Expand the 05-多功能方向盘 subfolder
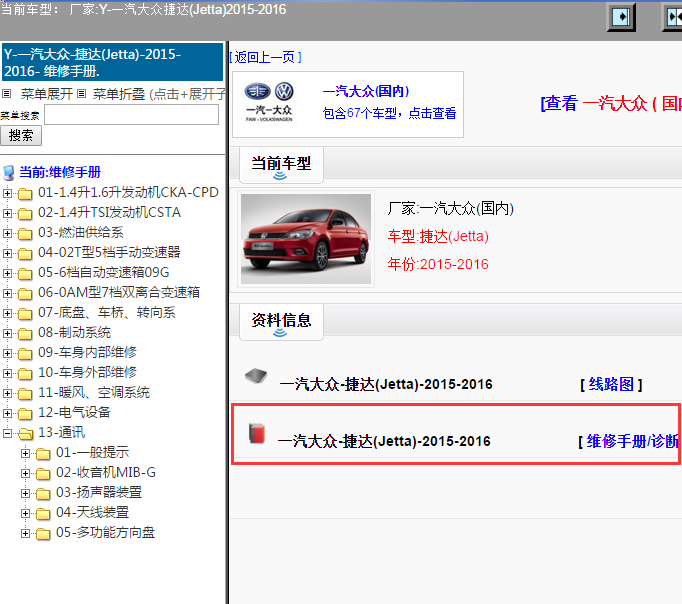Image resolution: width=682 pixels, height=604 pixels. (25, 533)
